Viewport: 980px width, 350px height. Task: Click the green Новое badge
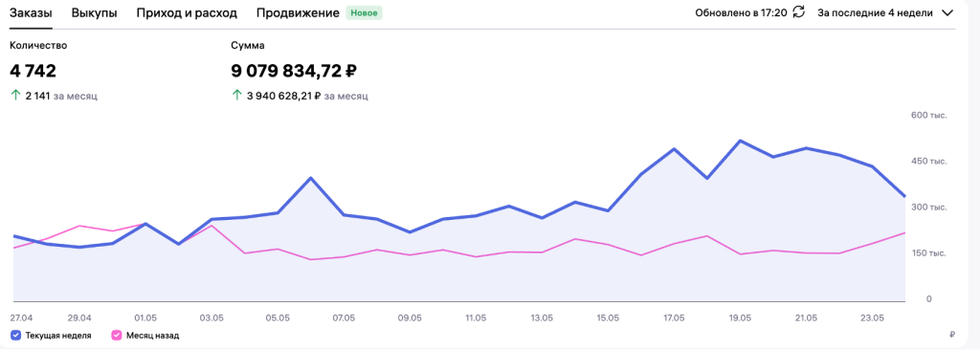[x=364, y=12]
